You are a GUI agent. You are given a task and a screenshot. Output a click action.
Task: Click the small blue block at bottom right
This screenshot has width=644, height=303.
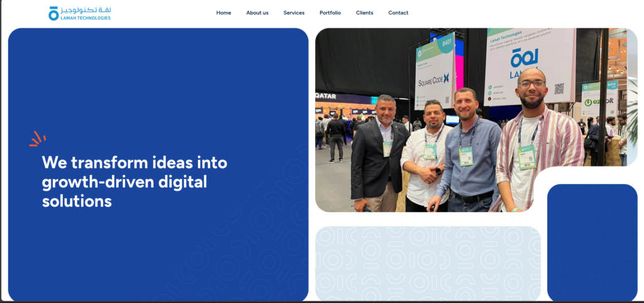(592, 243)
